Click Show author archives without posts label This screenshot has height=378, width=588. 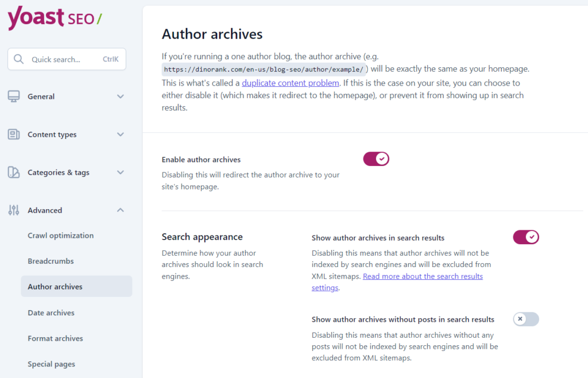[x=403, y=319]
